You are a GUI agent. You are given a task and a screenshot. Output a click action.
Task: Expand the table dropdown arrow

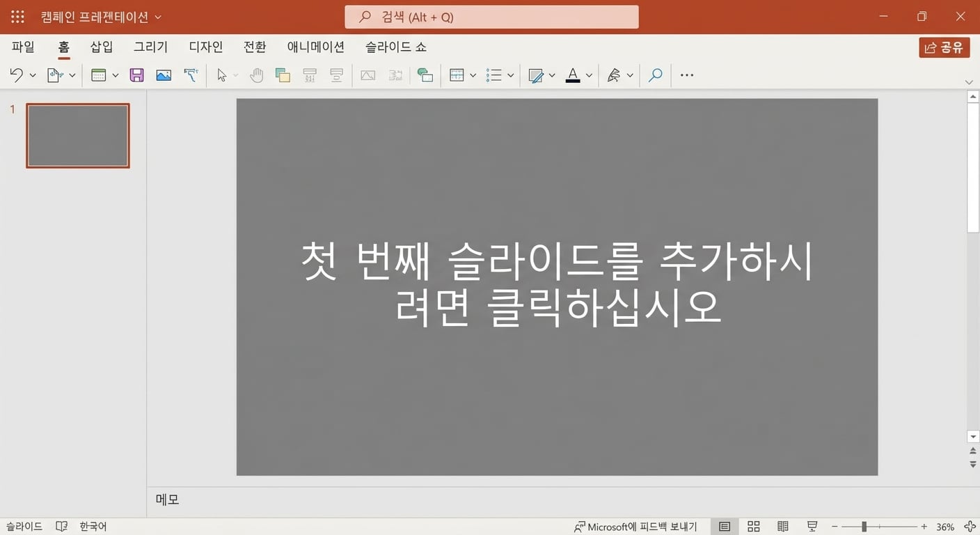[473, 75]
